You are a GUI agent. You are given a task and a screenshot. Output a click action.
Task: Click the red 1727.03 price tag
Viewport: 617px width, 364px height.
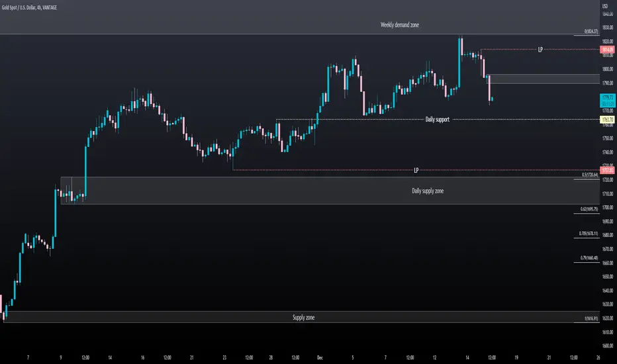point(608,170)
